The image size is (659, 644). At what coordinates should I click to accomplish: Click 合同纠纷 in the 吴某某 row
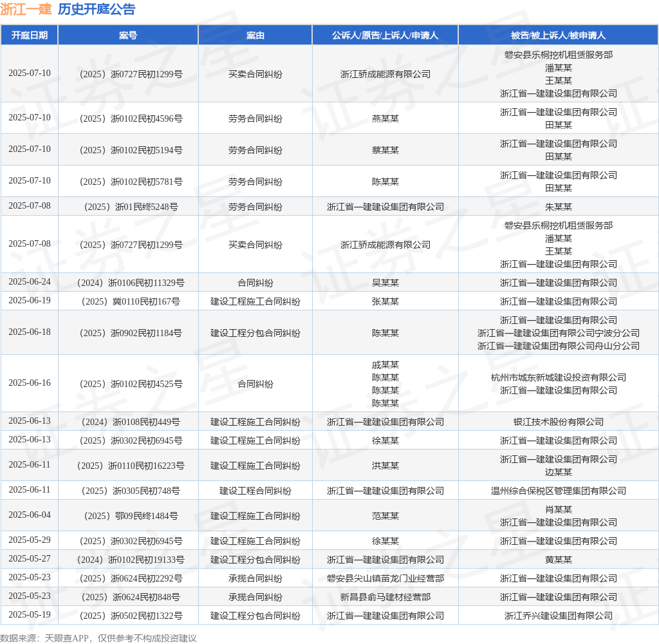(255, 283)
